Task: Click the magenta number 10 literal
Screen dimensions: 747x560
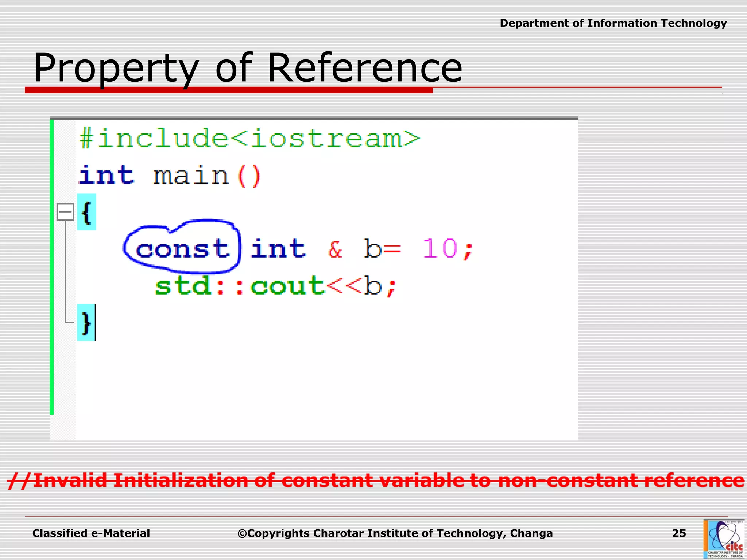Action: (x=440, y=249)
